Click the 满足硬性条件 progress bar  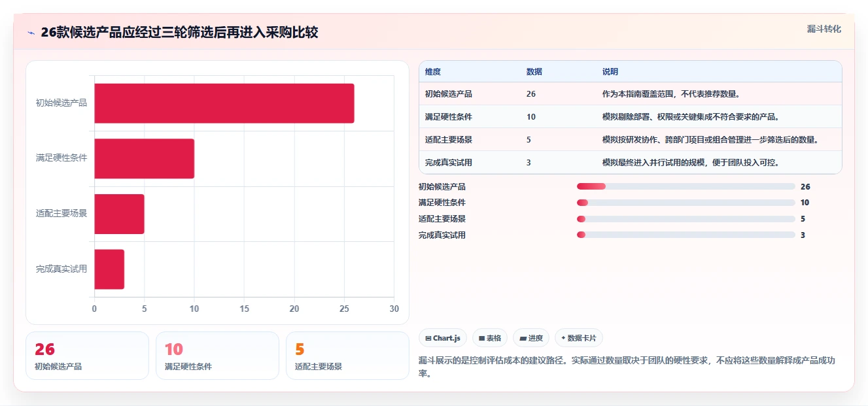(686, 203)
